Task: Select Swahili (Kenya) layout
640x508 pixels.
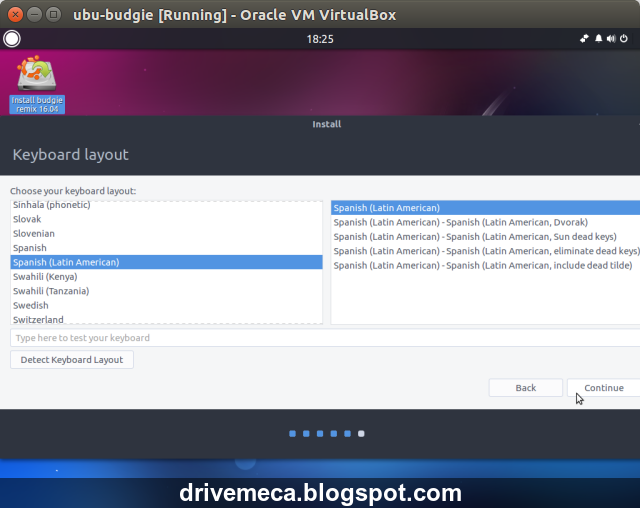Action: tap(167, 277)
